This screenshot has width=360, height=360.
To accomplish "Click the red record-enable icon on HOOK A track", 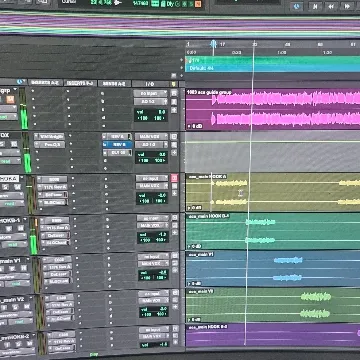I will 174,178.
